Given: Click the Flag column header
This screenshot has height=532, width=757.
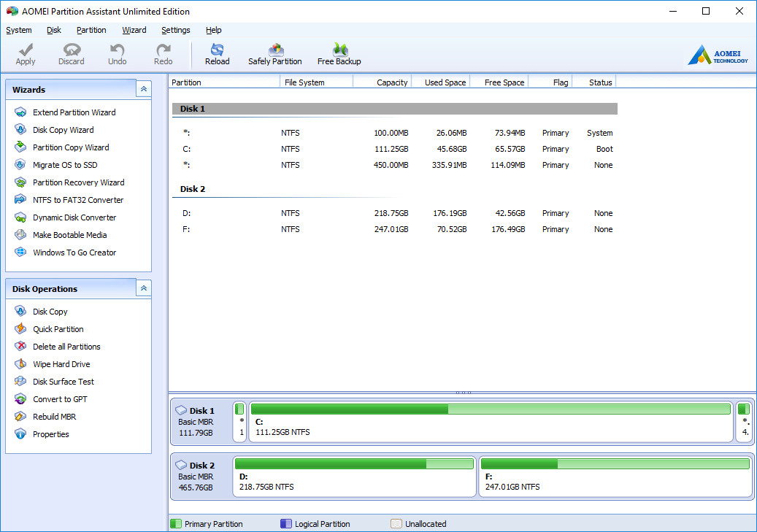Looking at the screenshot, I should point(550,82).
